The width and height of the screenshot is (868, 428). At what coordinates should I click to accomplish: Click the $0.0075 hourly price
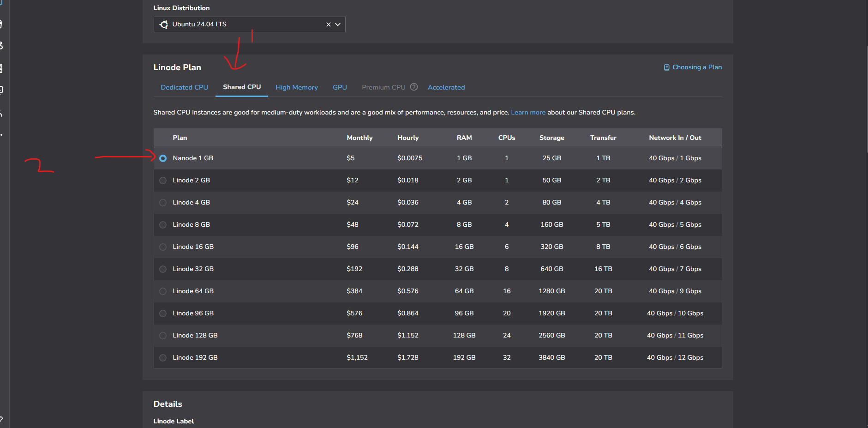410,158
